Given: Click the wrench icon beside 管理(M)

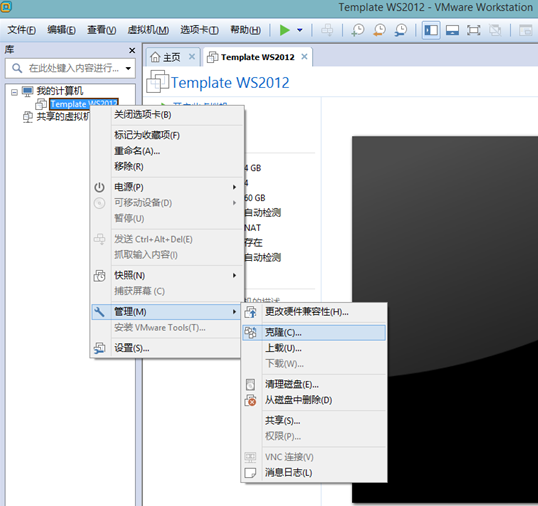Looking at the screenshot, I should click(x=100, y=312).
